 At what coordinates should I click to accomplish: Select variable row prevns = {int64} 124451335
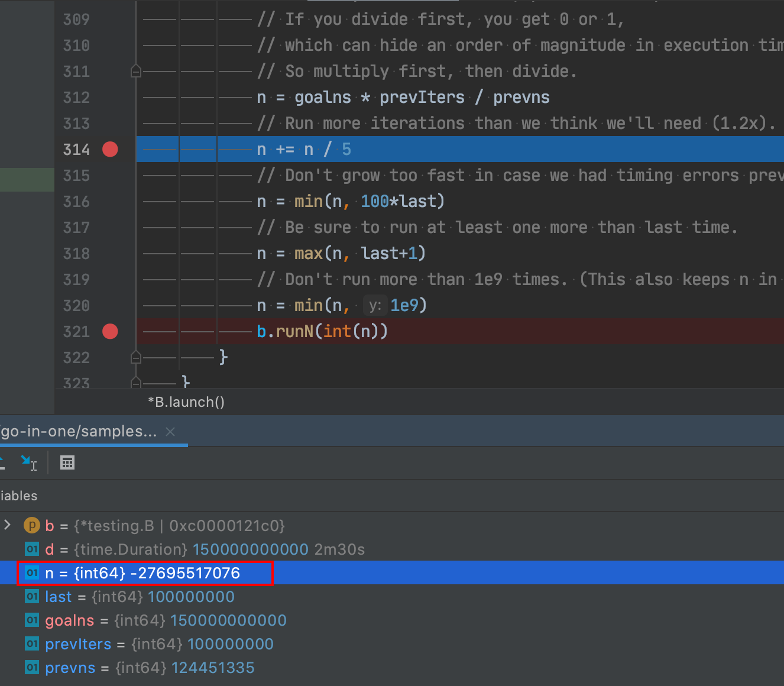[x=392, y=667]
